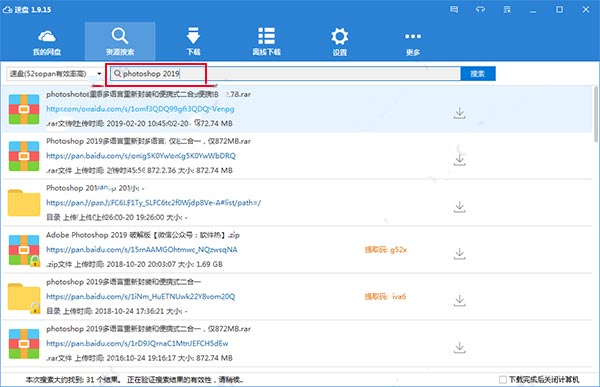The width and height of the screenshot is (600, 387).
Task: Click the info line dated 2018-10-24 17:36:21
Action: click(x=117, y=311)
